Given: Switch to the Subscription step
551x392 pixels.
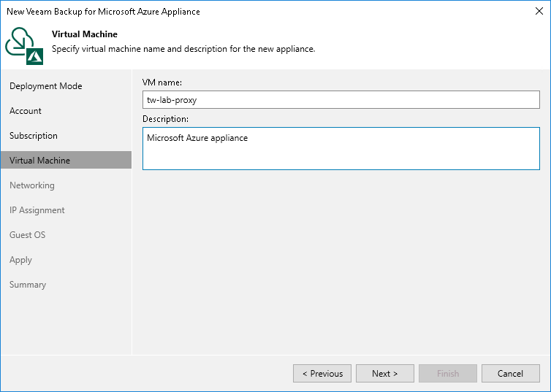Looking at the screenshot, I should pyautogui.click(x=34, y=136).
